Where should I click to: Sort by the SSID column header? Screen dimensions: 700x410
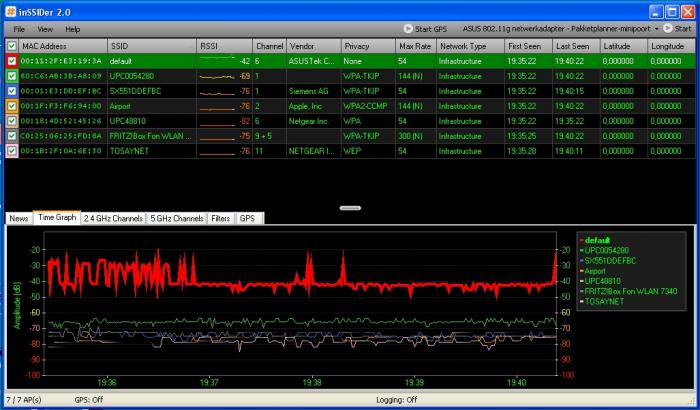[152, 46]
